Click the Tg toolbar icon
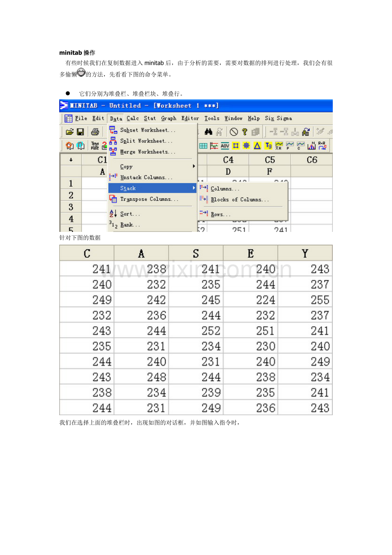 (268, 146)
